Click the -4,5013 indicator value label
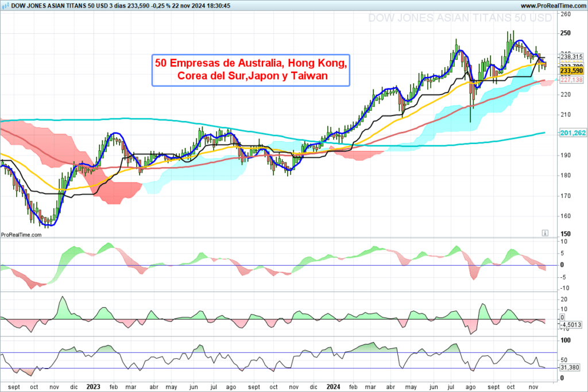588x392 pixels. click(571, 325)
